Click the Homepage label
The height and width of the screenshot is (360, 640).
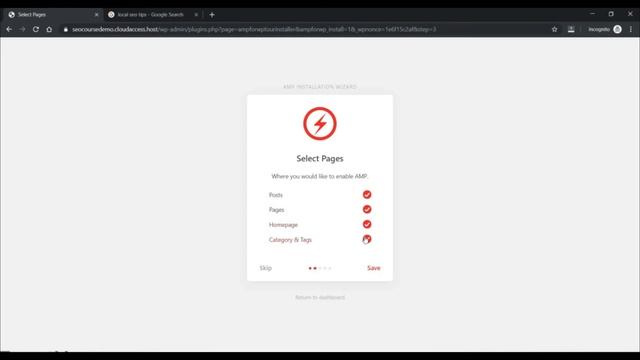pyautogui.click(x=283, y=225)
